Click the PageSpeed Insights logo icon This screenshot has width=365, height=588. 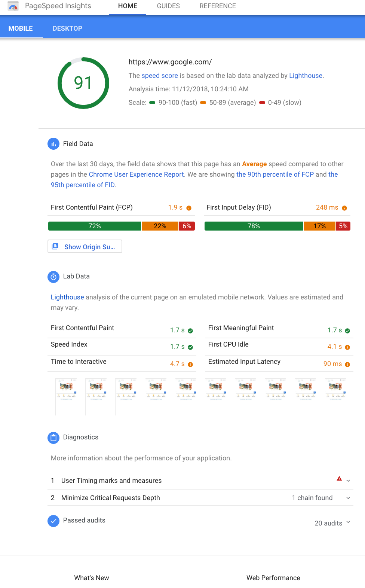click(13, 6)
